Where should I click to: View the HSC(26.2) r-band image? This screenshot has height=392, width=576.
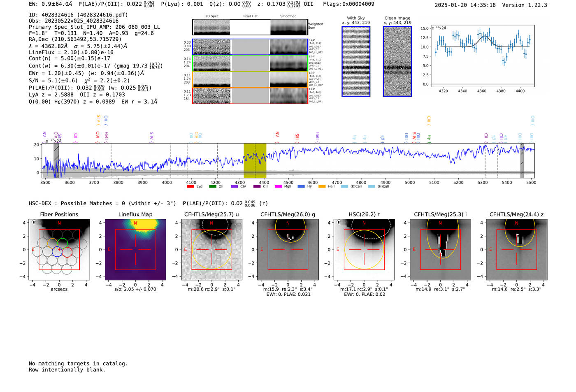[364, 250]
